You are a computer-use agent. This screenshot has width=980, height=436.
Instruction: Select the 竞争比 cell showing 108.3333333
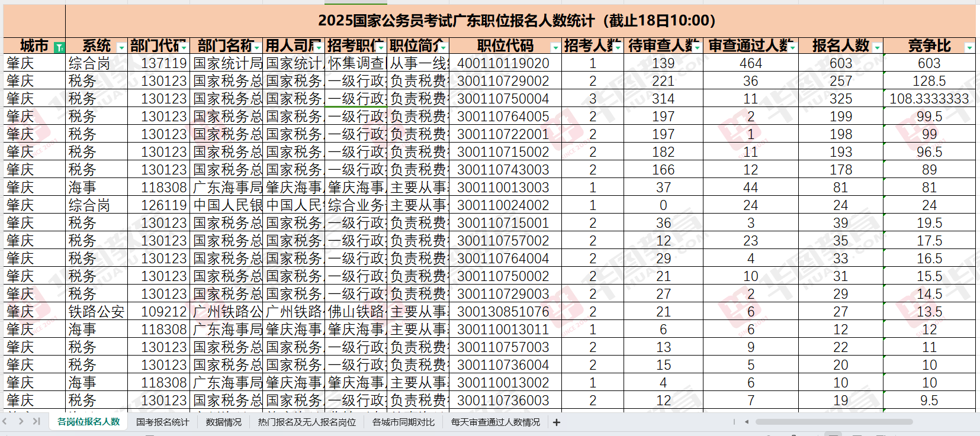[x=929, y=99]
